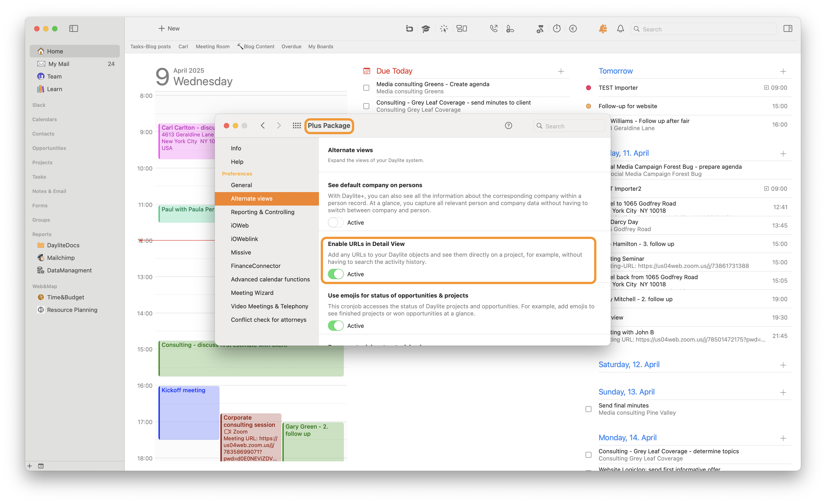Open Learn in sidebar
This screenshot has width=826, height=504.
(75, 89)
